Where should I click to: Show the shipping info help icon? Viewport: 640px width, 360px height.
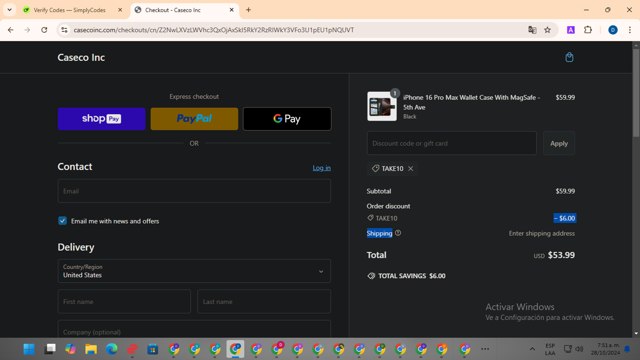tap(398, 233)
